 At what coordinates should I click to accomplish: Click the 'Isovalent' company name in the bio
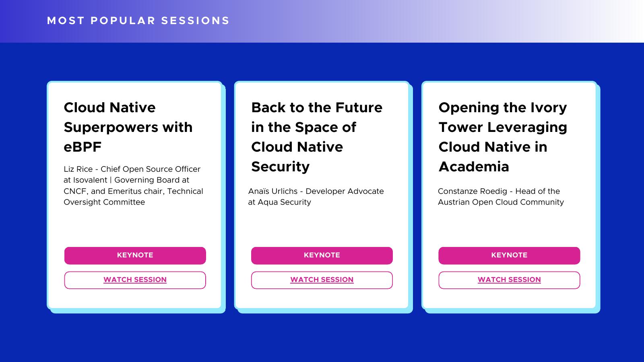point(90,180)
